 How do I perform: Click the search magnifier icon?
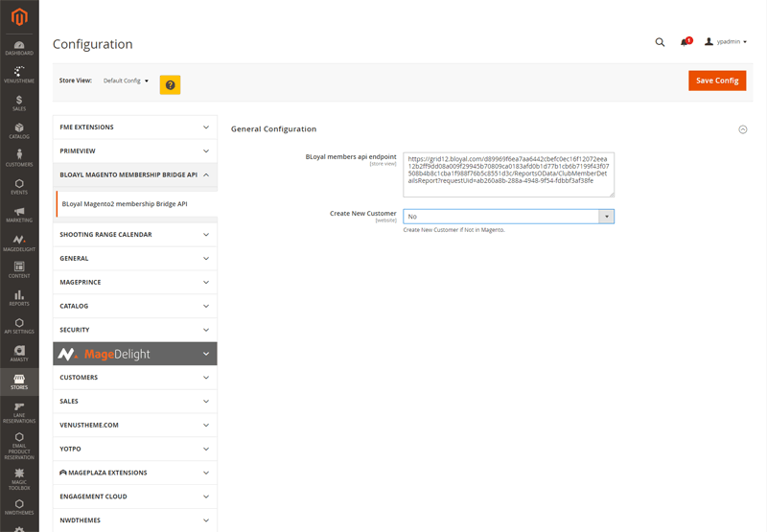(660, 42)
